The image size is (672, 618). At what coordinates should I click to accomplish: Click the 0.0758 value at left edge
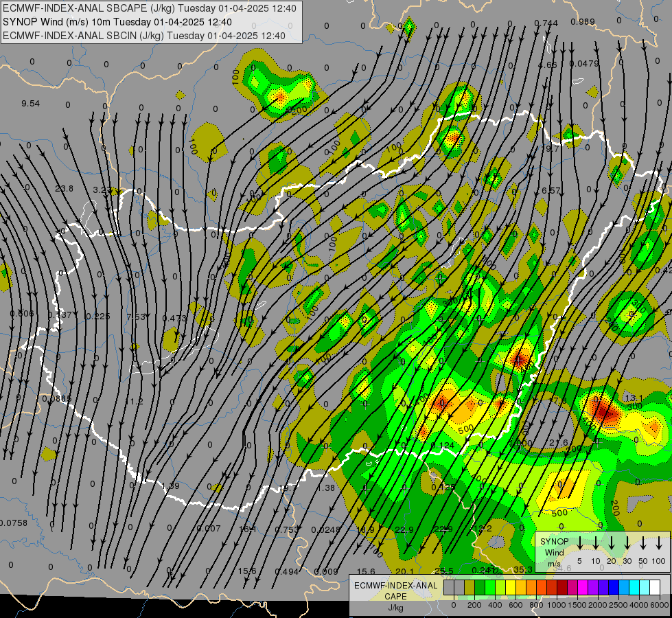[x=13, y=523]
